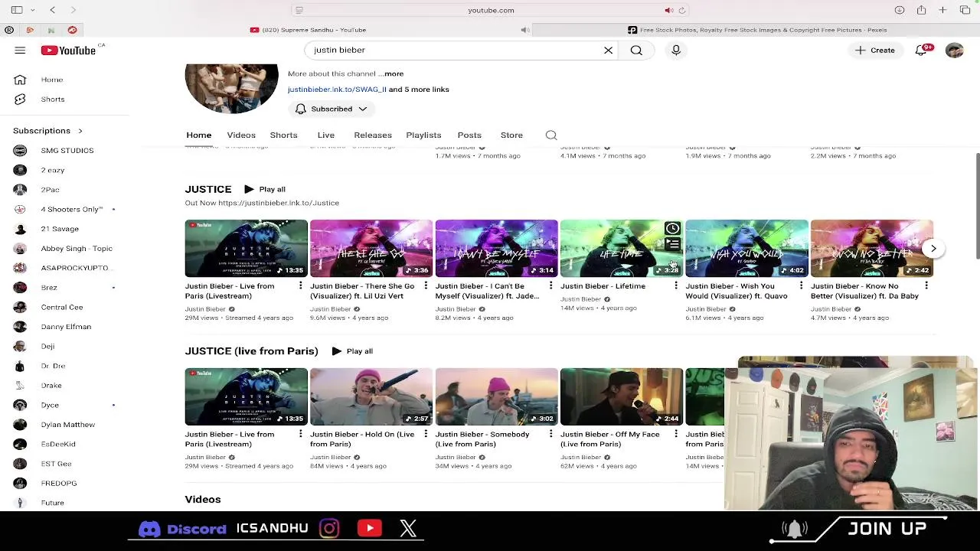
Task: Click the youtube.com address bar
Action: (x=491, y=11)
